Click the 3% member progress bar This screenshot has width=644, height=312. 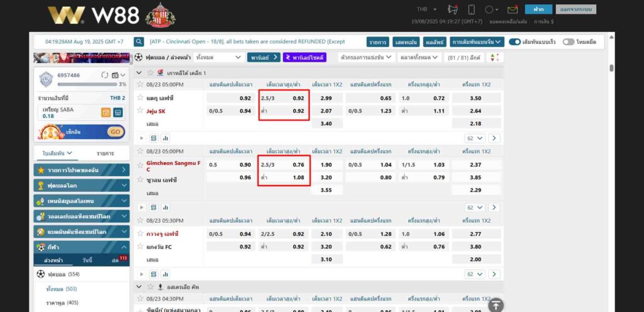pos(87,84)
